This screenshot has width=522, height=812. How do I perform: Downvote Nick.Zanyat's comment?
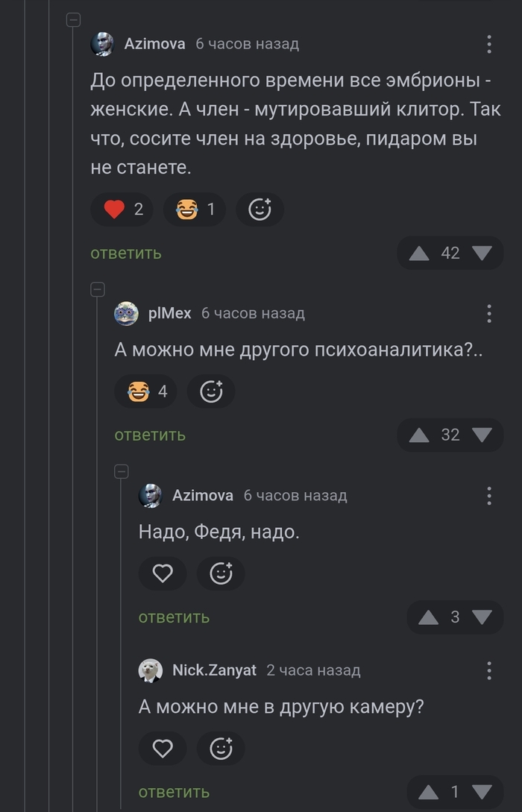(482, 791)
